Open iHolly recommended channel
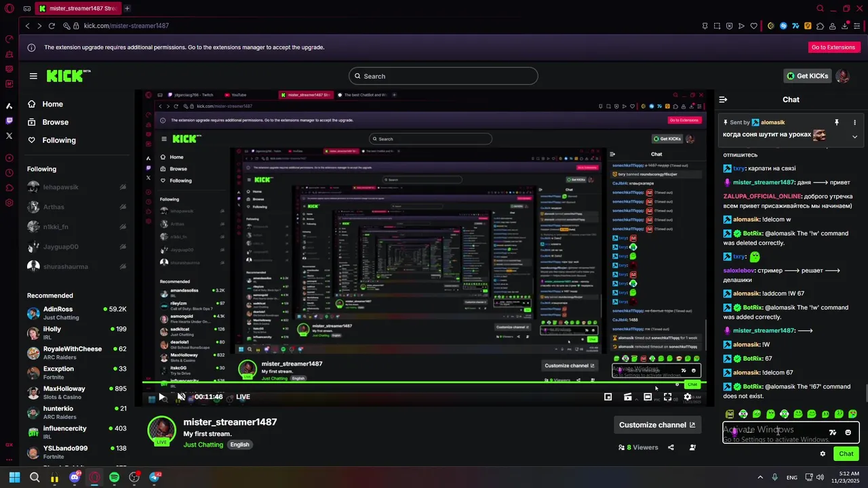 (77, 333)
